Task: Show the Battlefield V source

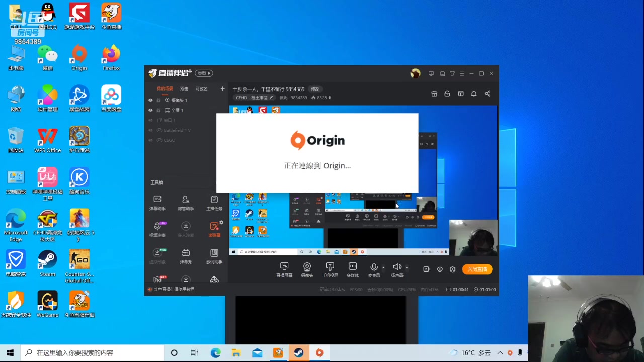Action: 150,130
